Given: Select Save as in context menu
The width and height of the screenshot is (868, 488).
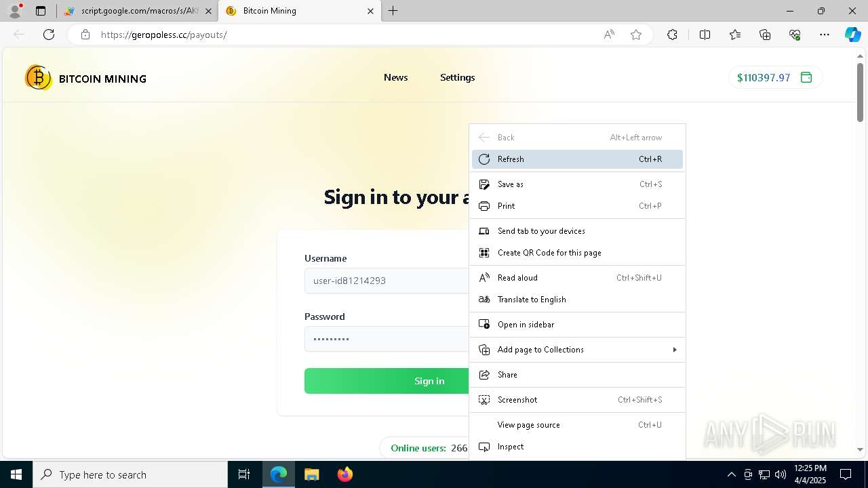Looking at the screenshot, I should coord(577,184).
